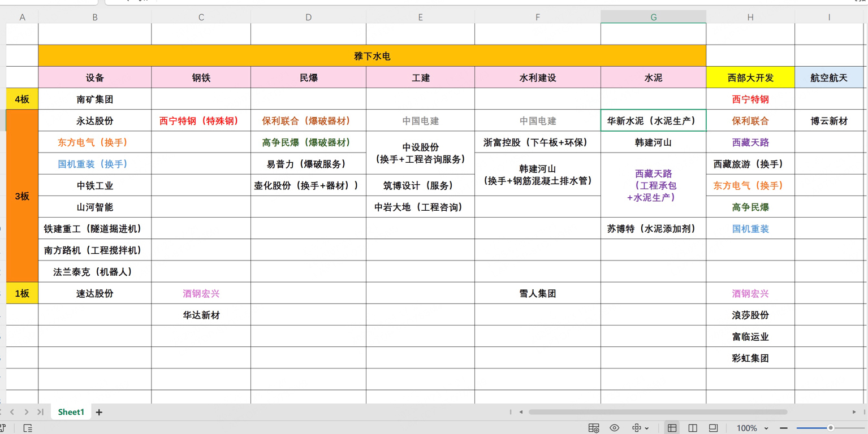
Task: Click the yellow 西部大开发 header cell
Action: point(750,77)
